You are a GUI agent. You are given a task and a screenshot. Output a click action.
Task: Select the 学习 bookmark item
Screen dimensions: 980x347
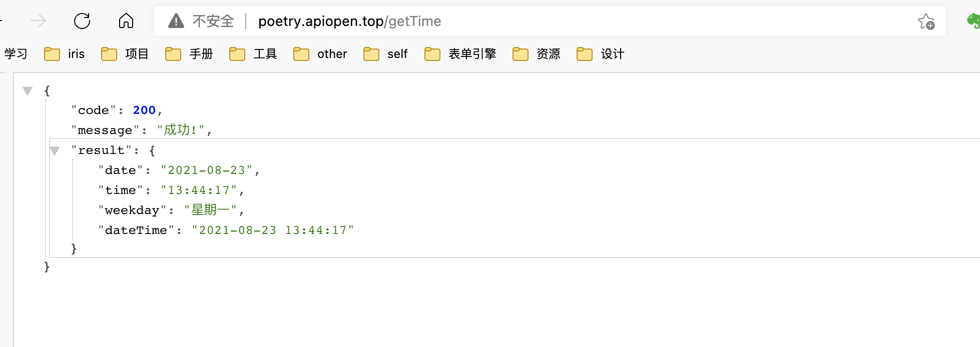tap(16, 53)
